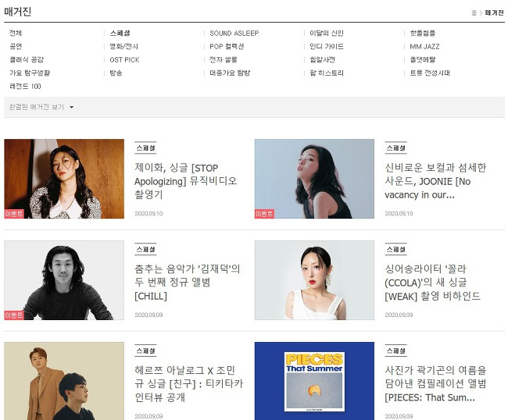
Task: Open the 헤르쯔 아날로그 X 조민규 article
Action: click(189, 384)
